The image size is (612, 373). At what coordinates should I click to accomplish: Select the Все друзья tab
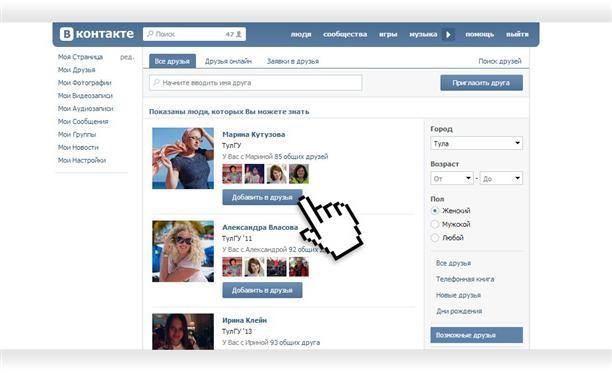[172, 61]
